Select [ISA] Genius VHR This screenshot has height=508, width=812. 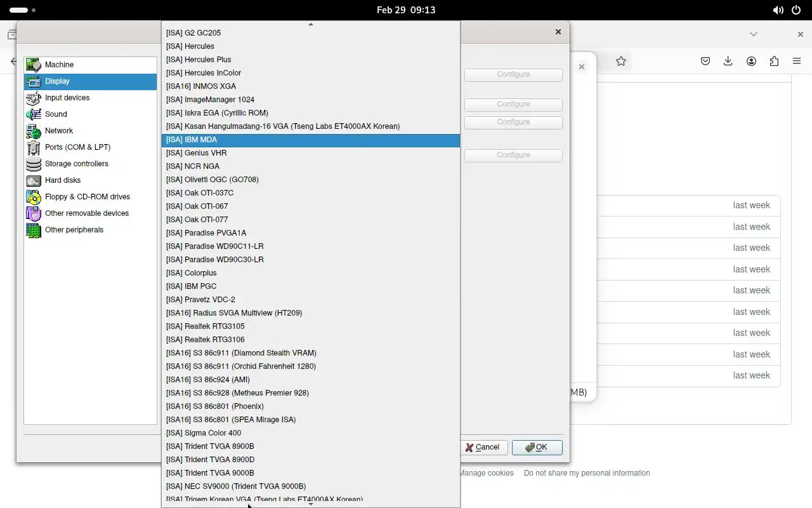pyautogui.click(x=311, y=153)
